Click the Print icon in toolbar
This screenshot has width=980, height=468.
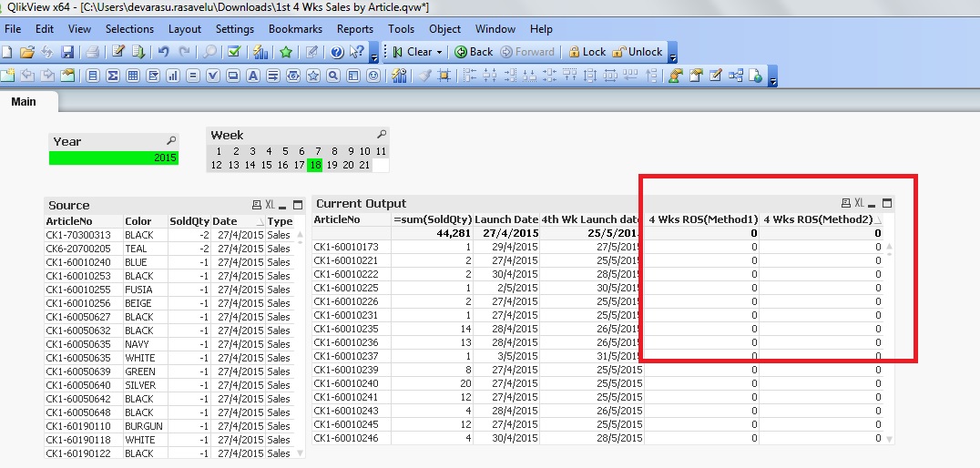(x=92, y=52)
